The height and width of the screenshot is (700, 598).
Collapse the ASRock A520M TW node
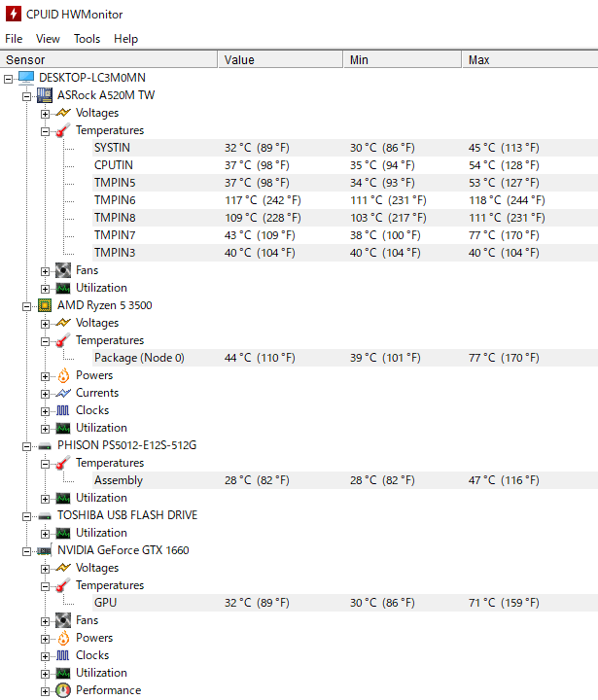click(x=27, y=96)
